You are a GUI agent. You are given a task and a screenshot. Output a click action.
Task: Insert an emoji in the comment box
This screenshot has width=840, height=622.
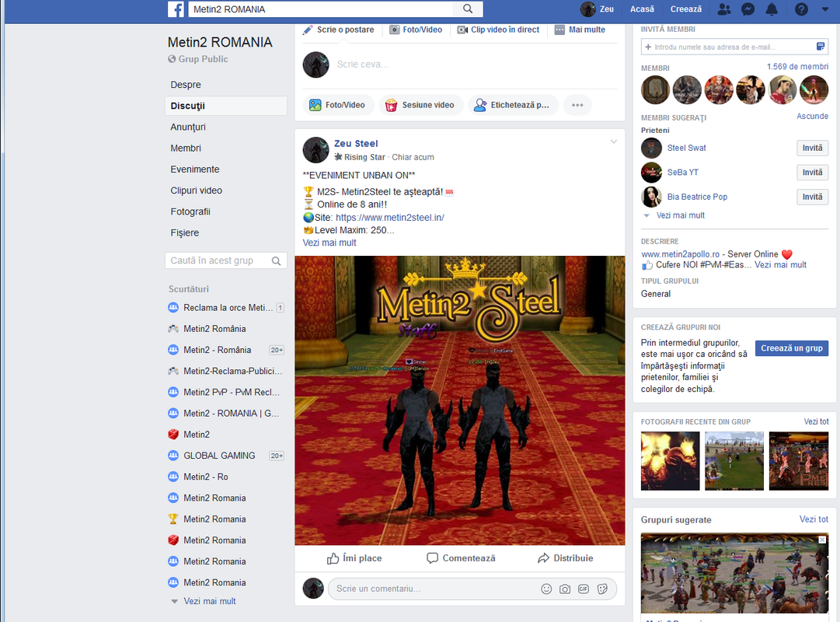coord(546,589)
